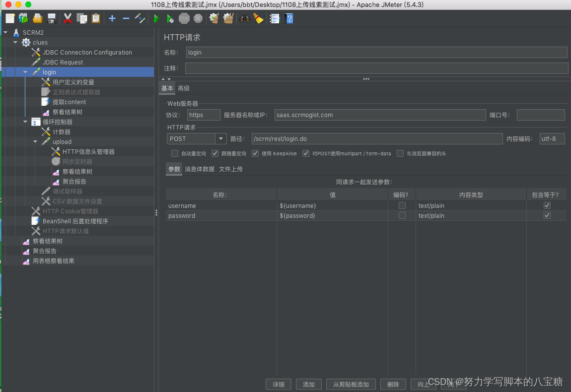Screen dimensions: 571x392
Task: Collapse the upload sampler node
Action: [35, 141]
